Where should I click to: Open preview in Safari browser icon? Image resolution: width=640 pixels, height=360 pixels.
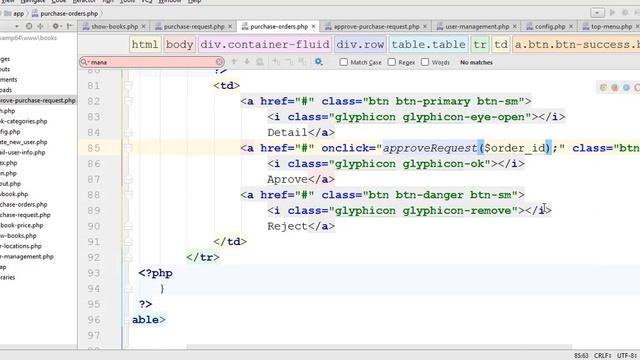[x=626, y=87]
